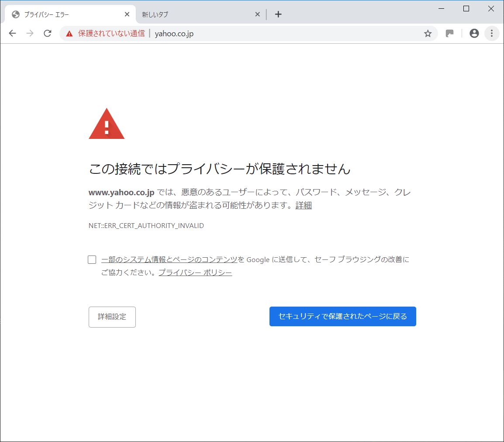This screenshot has height=442, width=504.
Task: Maximize the Chrome window
Action: click(x=466, y=9)
